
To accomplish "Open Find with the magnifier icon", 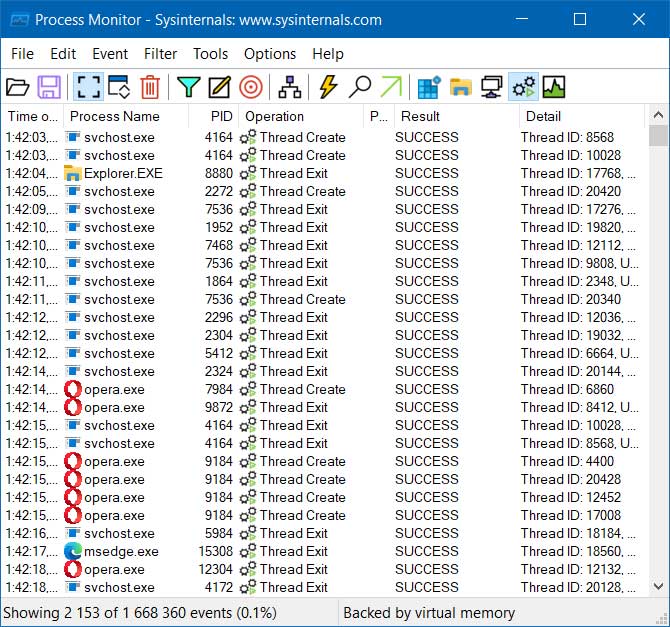I will tap(360, 87).
